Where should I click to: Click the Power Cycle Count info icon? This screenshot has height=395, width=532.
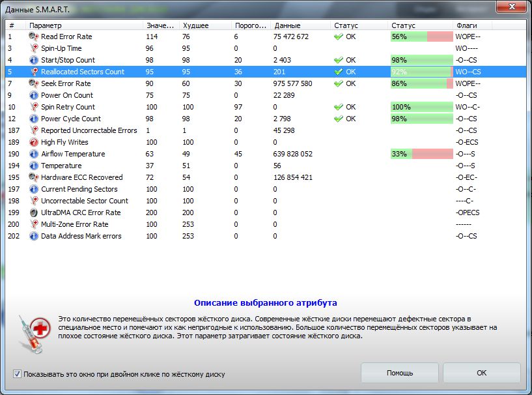click(34, 119)
